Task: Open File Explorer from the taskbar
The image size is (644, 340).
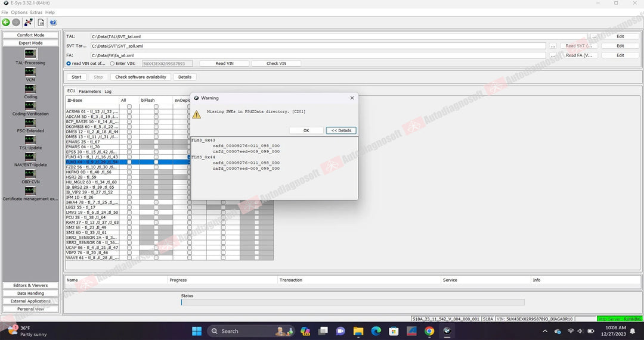Action: (358, 331)
